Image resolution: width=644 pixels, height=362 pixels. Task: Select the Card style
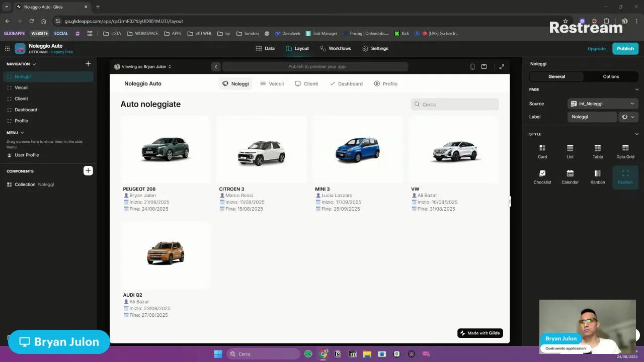click(x=542, y=151)
